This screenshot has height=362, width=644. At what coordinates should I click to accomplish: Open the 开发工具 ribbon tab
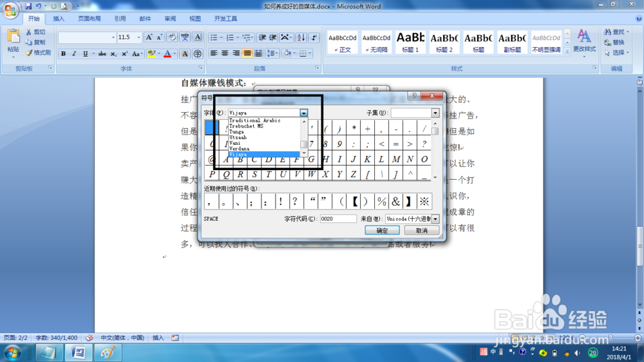[225, 19]
